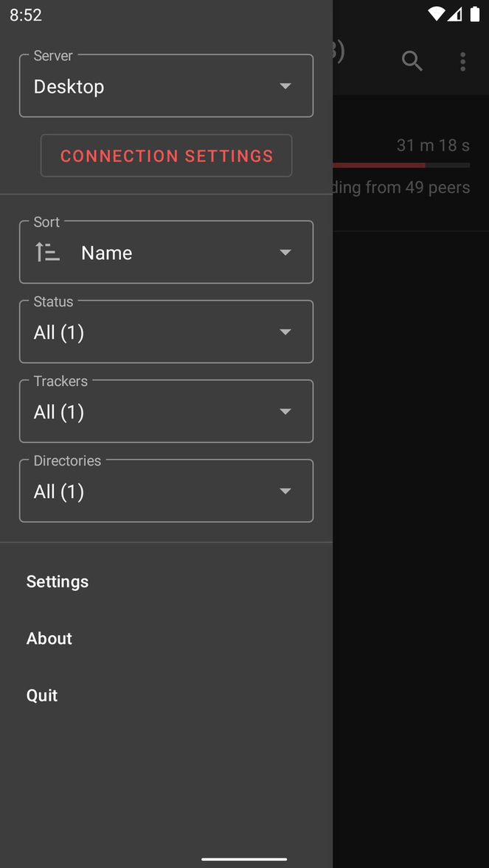Open the Trackers filter dropdown
The height and width of the screenshot is (868, 489).
point(166,411)
